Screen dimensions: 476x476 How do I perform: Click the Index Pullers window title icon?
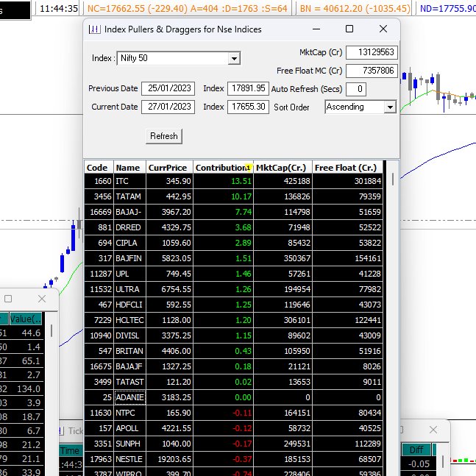point(94,29)
